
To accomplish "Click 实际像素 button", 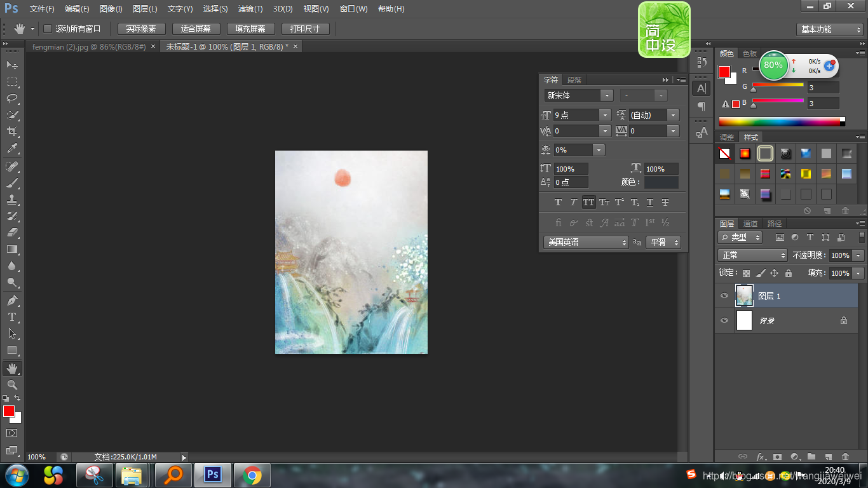I will 141,29.
